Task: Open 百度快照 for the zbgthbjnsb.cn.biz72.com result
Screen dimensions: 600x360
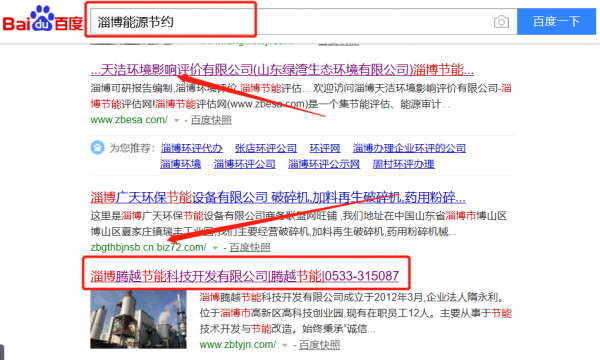Action: [250, 248]
